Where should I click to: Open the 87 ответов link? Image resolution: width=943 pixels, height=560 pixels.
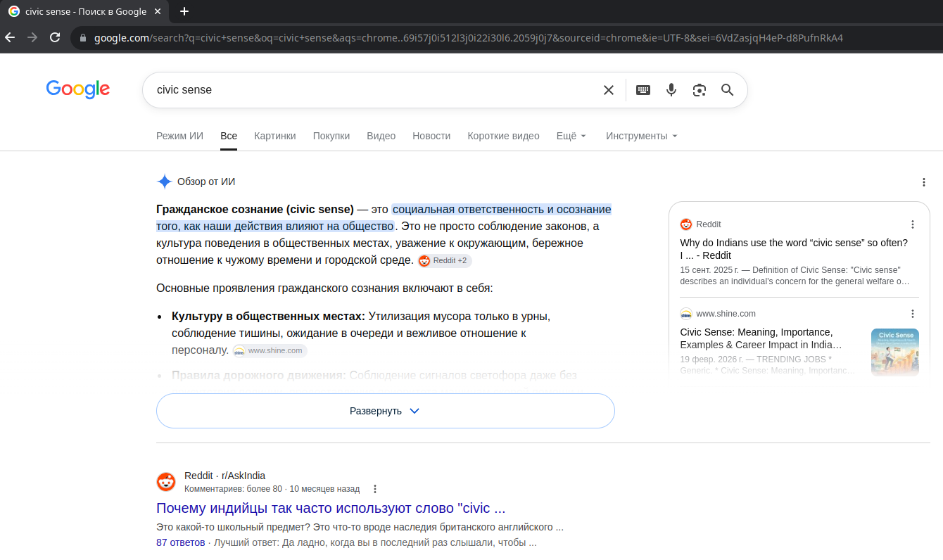(181, 542)
